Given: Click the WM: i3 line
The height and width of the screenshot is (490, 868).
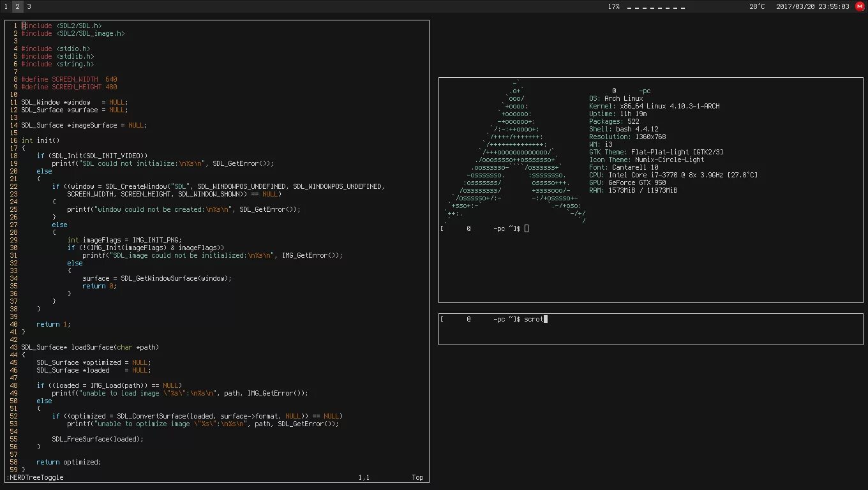Looking at the screenshot, I should coord(601,144).
